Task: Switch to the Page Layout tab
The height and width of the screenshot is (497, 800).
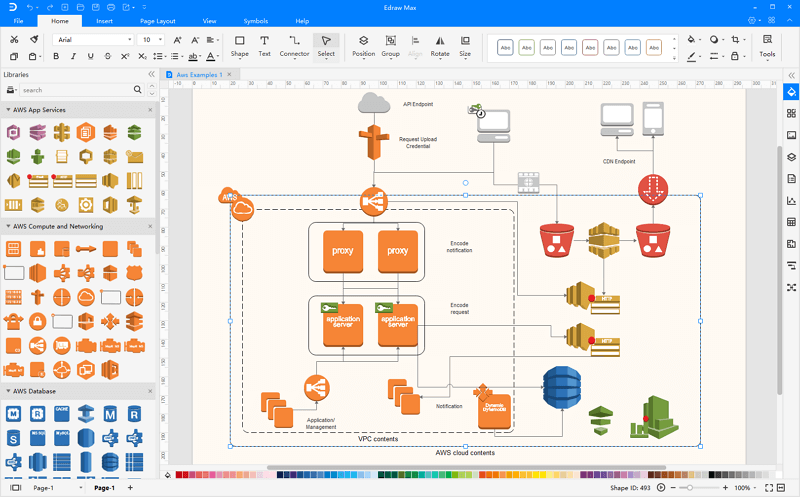Action: (158, 21)
